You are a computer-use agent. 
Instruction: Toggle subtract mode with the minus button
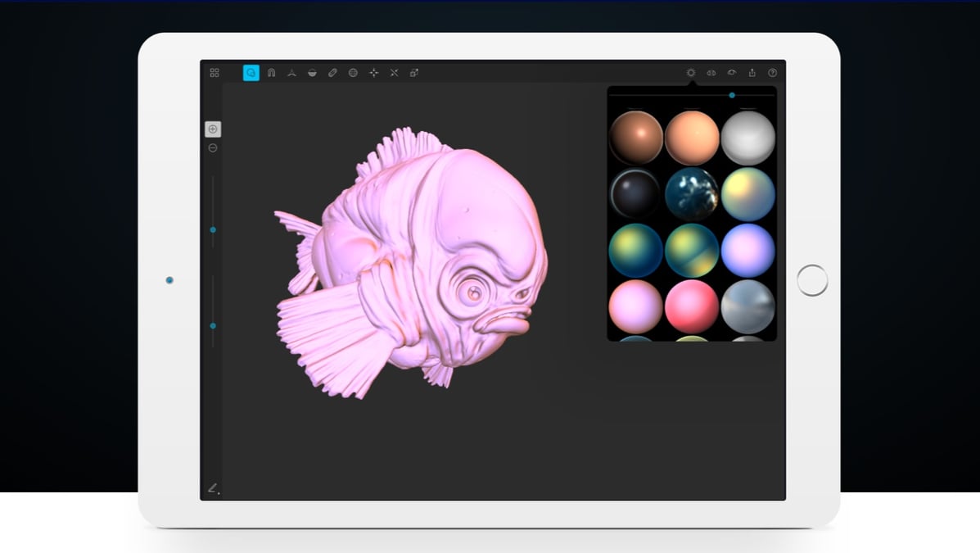tap(212, 147)
